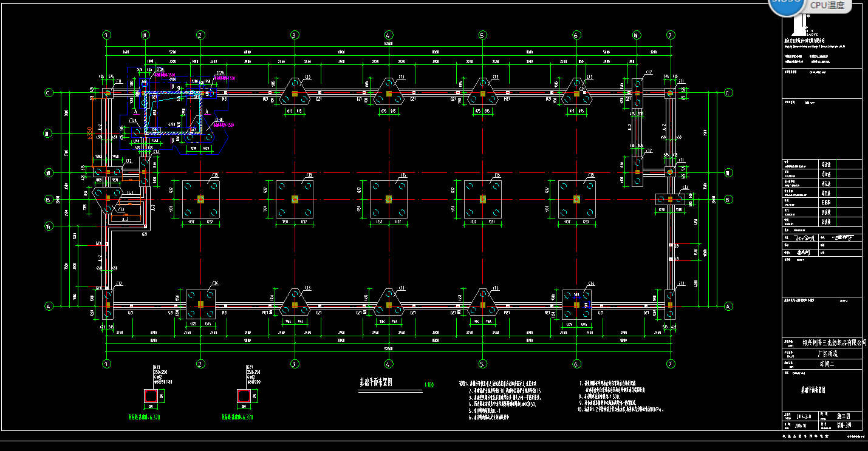Viewport: 868px width, 451px height.
Task: Click the notes paragraph starting with 说明
Action: (501, 401)
